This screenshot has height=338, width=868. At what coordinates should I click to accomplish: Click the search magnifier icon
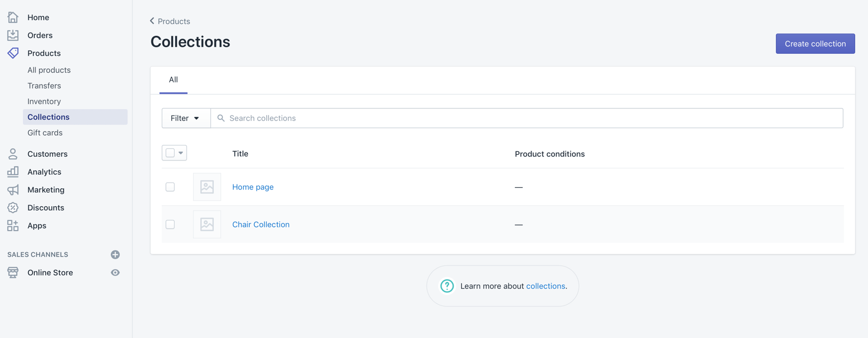[x=221, y=118]
